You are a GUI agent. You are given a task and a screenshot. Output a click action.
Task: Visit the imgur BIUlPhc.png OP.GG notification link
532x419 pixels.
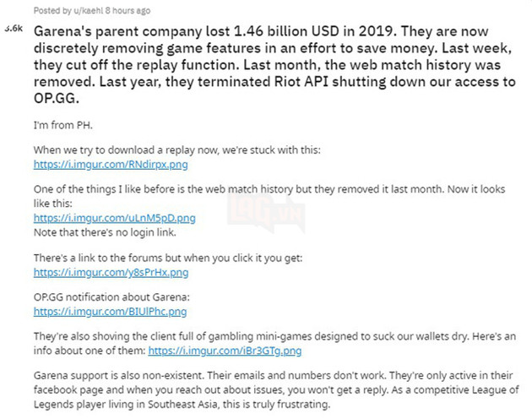point(110,312)
